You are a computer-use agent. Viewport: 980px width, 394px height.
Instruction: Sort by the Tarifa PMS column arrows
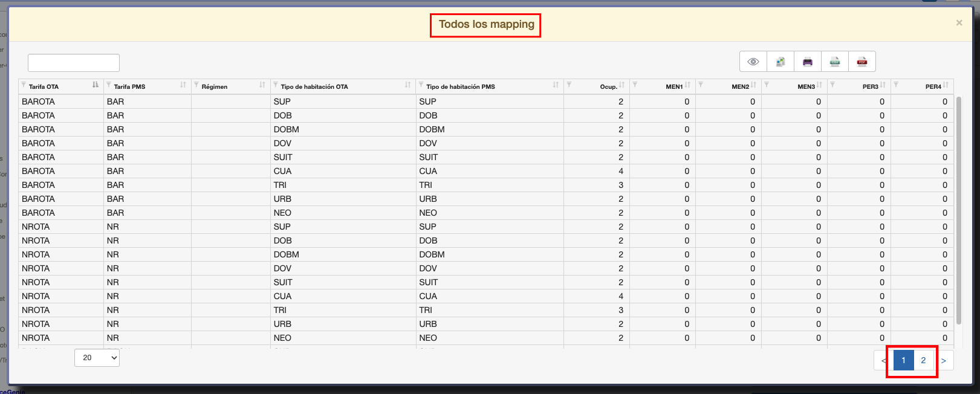click(x=183, y=85)
